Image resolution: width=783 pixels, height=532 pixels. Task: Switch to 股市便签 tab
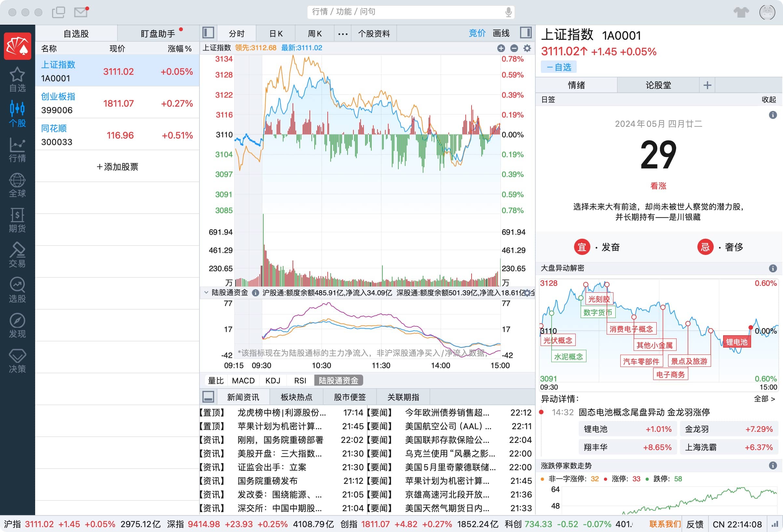(350, 397)
